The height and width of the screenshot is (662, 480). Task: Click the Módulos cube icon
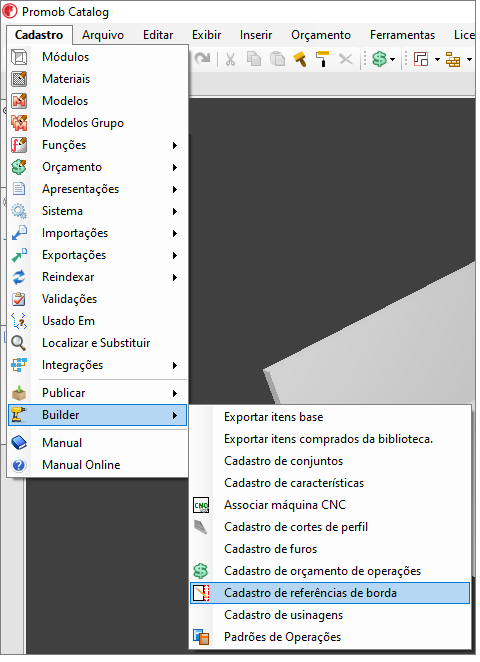point(19,57)
